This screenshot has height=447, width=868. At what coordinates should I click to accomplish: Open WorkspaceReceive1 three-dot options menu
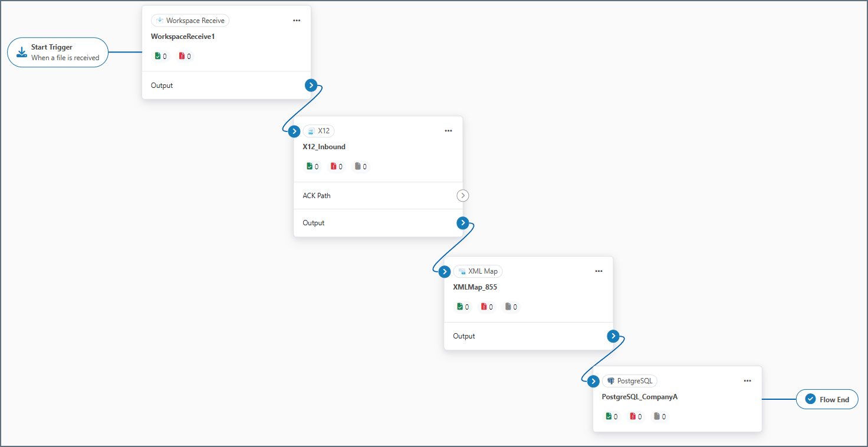297,21
